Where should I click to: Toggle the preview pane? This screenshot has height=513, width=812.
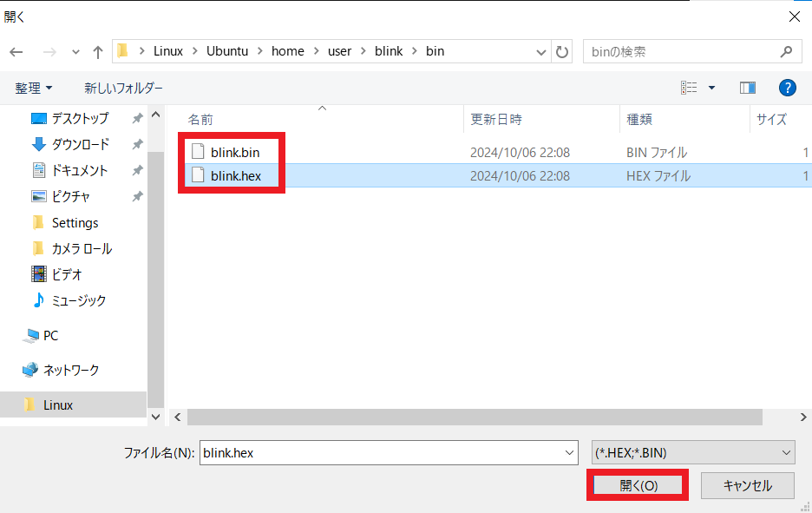coord(747,88)
